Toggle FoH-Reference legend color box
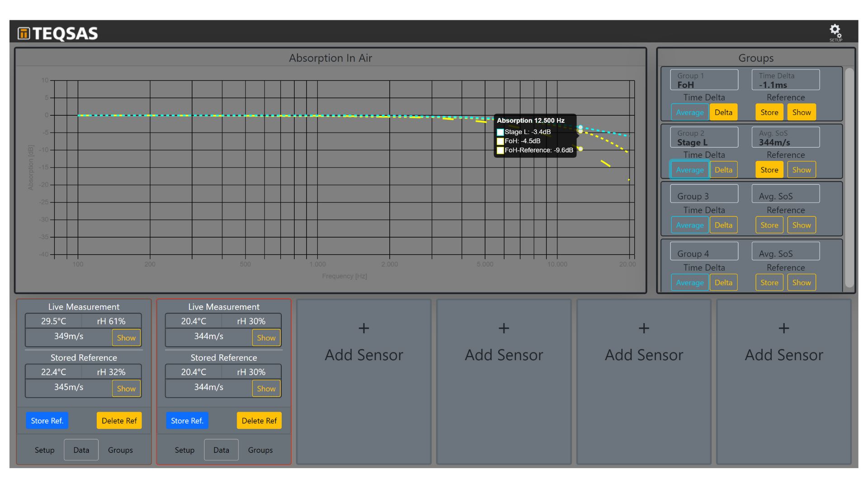Image resolution: width=868 pixels, height=488 pixels. 500,150
